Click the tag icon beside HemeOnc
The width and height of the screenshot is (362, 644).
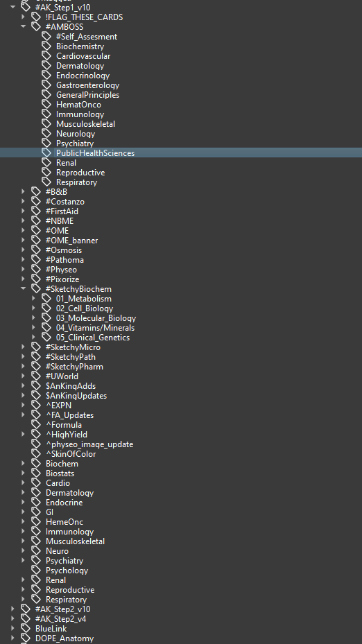36,521
